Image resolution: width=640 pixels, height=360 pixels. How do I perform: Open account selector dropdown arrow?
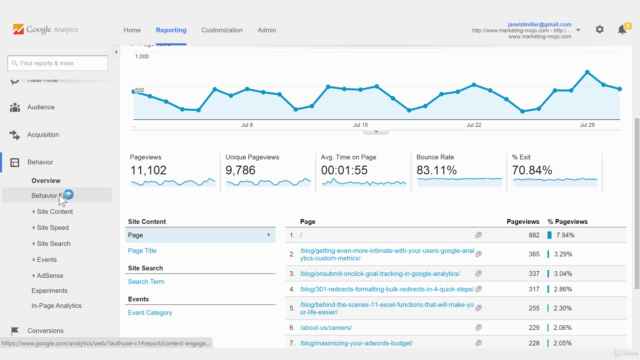(578, 30)
